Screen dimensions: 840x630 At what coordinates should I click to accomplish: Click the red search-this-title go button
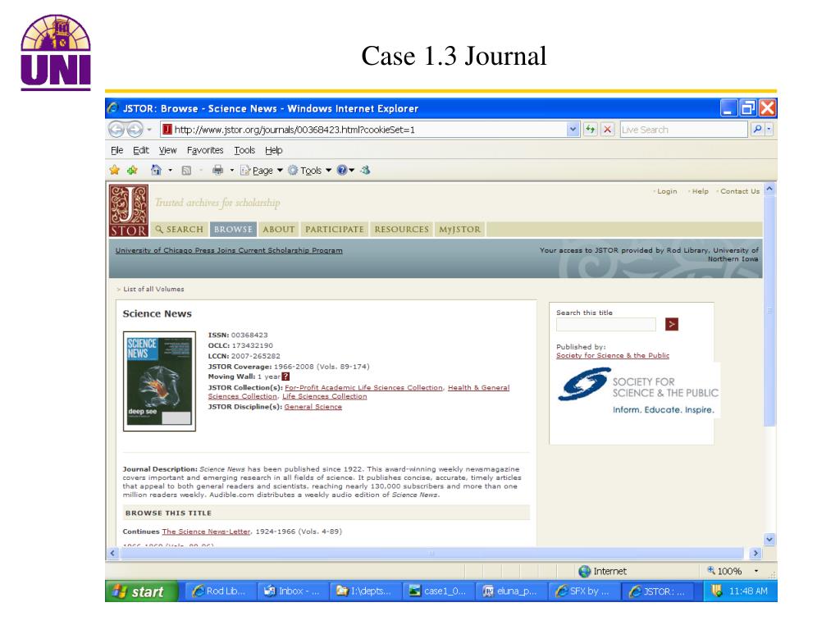pyautogui.click(x=672, y=324)
